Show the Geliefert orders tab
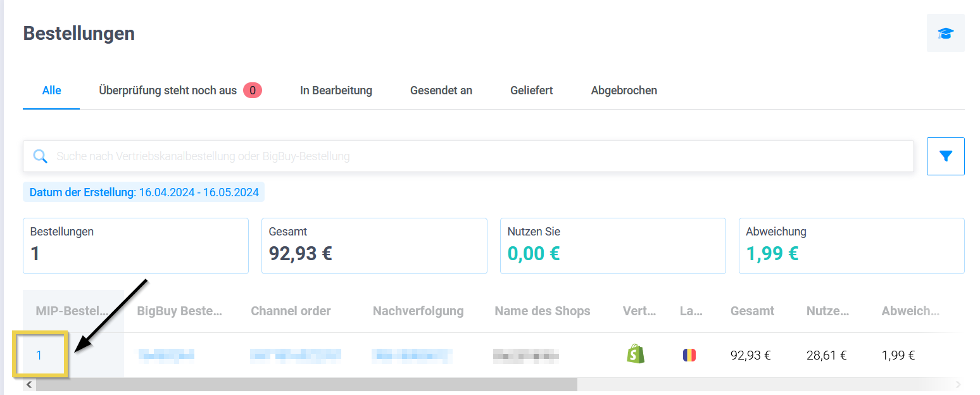The width and height of the screenshot is (980, 395). click(x=531, y=91)
